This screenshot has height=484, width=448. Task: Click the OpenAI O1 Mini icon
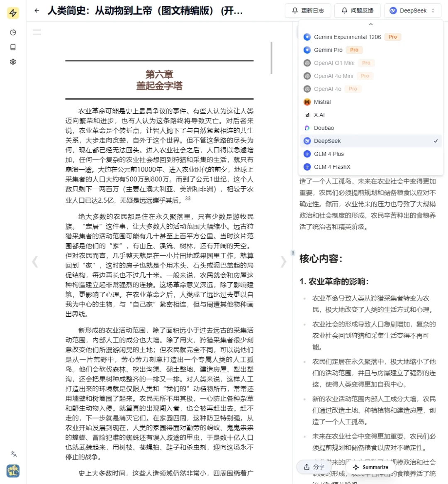(x=307, y=63)
